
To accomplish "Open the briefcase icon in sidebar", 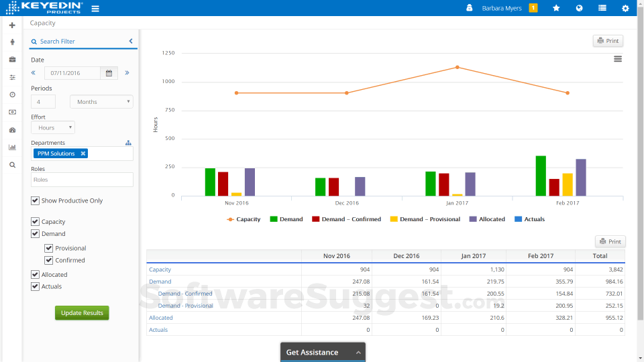I will pos(12,60).
